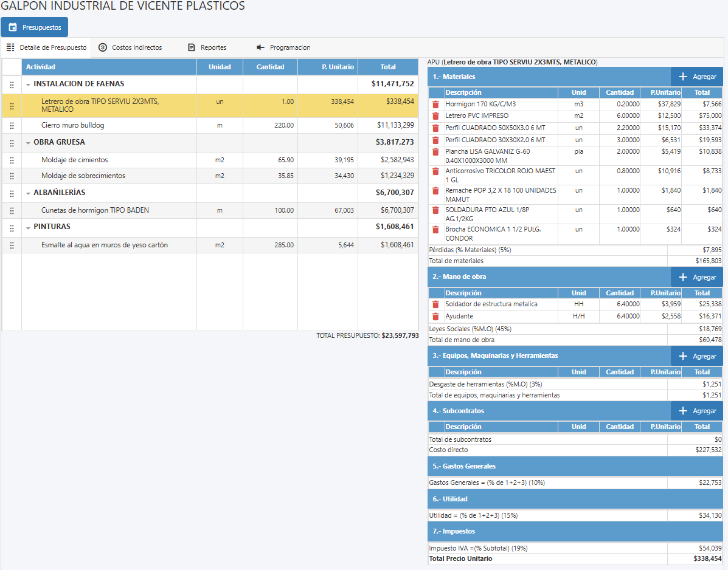
Task: Click drag handle for Esmalte al aqua row
Action: (12, 246)
